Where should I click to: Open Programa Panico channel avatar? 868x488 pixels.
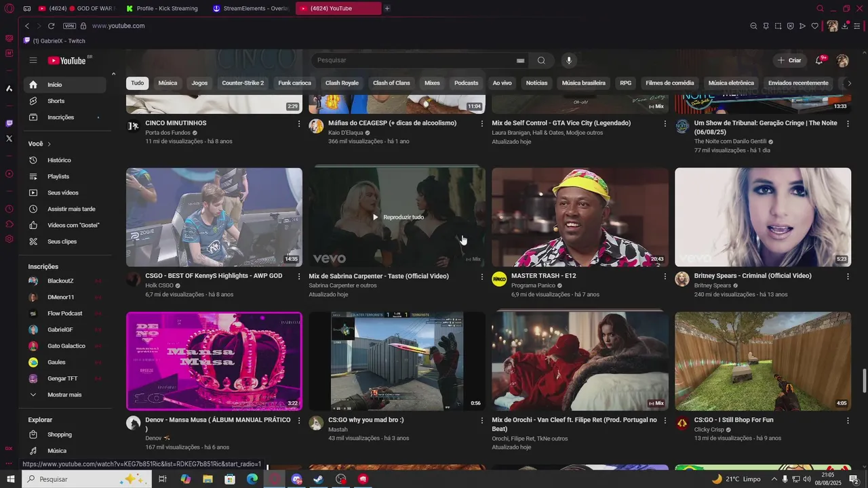click(x=499, y=279)
